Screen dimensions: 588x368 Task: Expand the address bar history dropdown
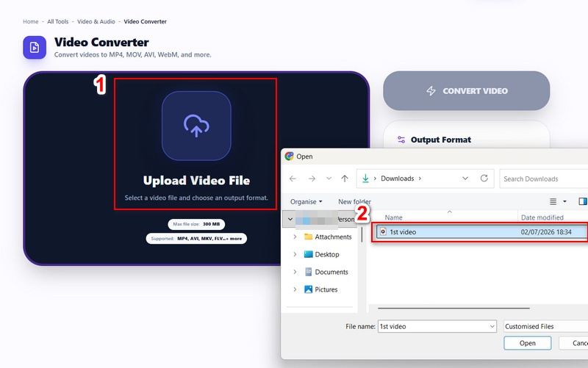coord(465,178)
